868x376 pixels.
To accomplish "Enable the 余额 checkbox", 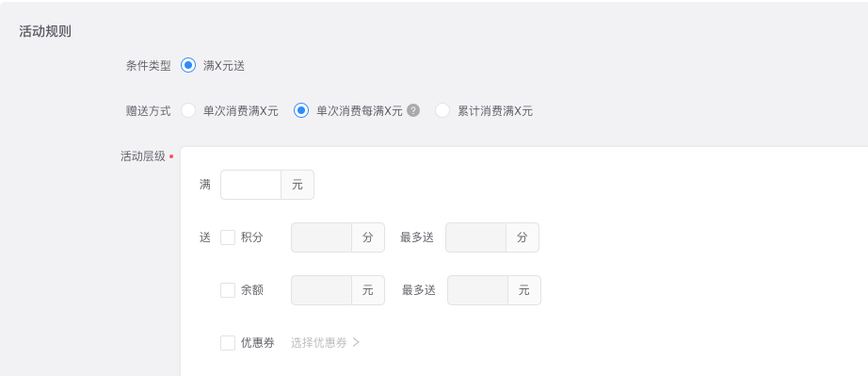I will tap(228, 290).
